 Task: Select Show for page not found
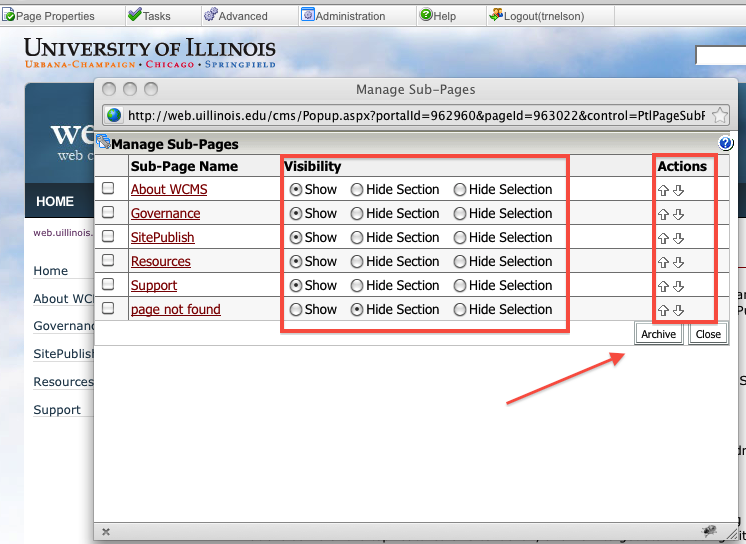click(x=296, y=310)
